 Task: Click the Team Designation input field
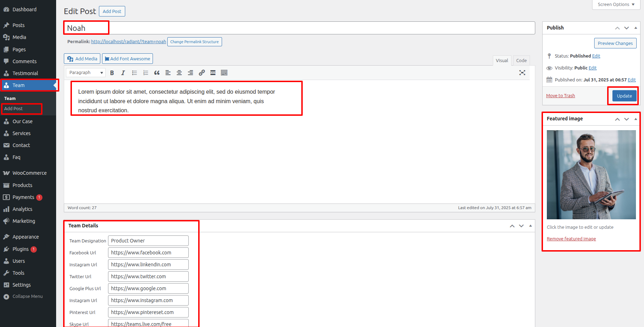pyautogui.click(x=148, y=241)
